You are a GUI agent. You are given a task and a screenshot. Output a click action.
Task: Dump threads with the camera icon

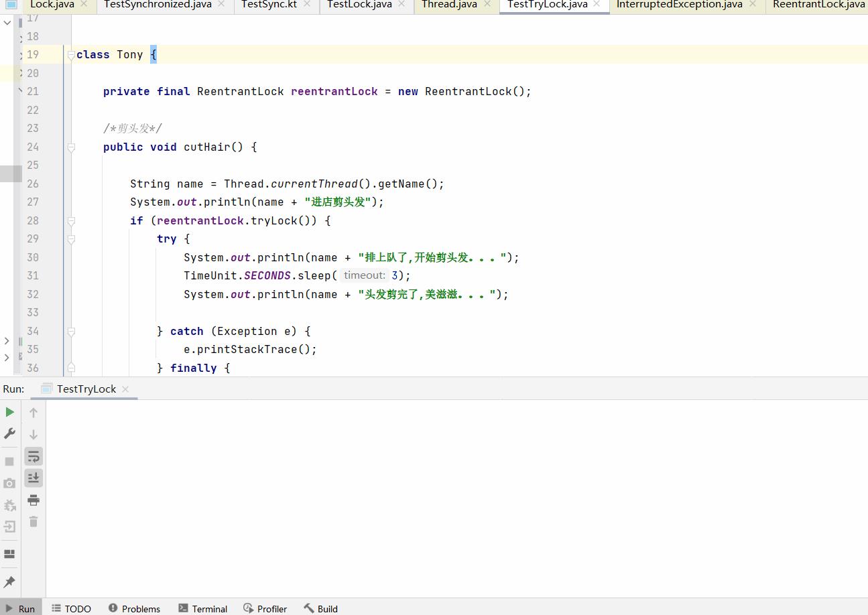coord(9,483)
